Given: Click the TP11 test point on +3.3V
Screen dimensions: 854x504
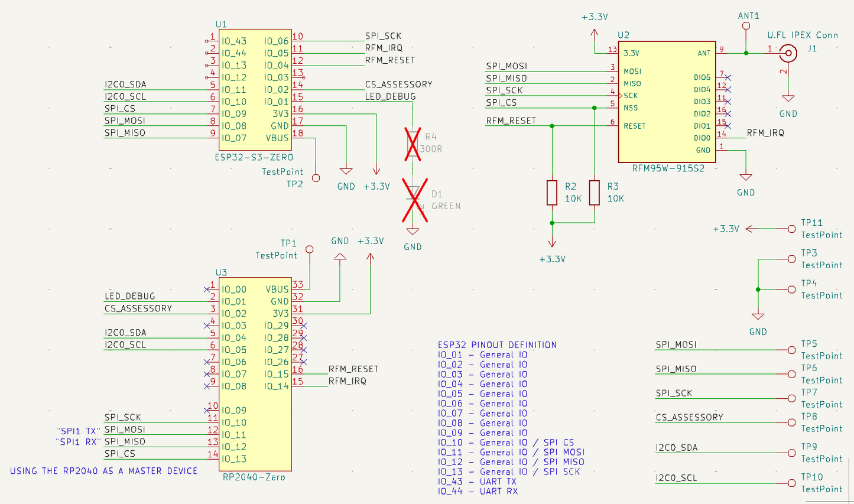Looking at the screenshot, I should [x=791, y=229].
